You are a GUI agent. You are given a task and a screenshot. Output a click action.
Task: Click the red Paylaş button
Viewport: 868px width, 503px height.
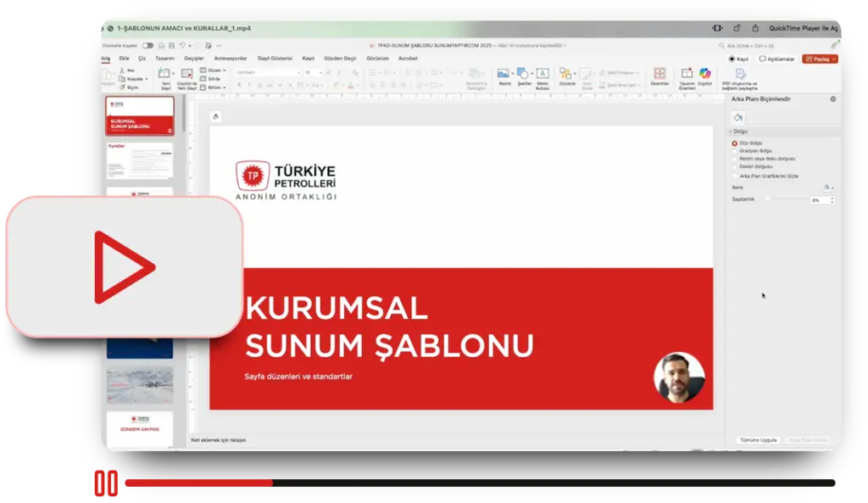point(820,59)
